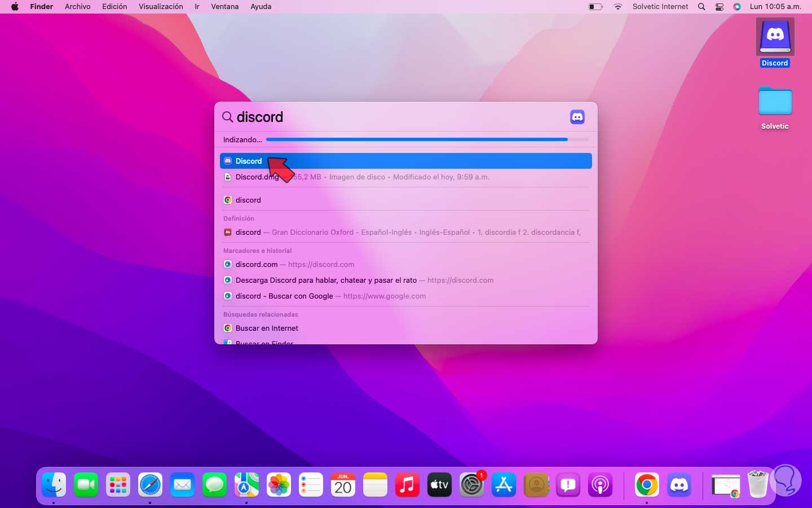Launch Podcasts from the Dock

tap(601, 485)
